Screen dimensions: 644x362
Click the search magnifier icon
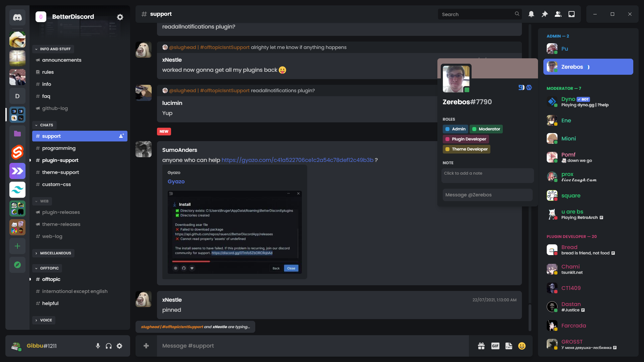[517, 14]
